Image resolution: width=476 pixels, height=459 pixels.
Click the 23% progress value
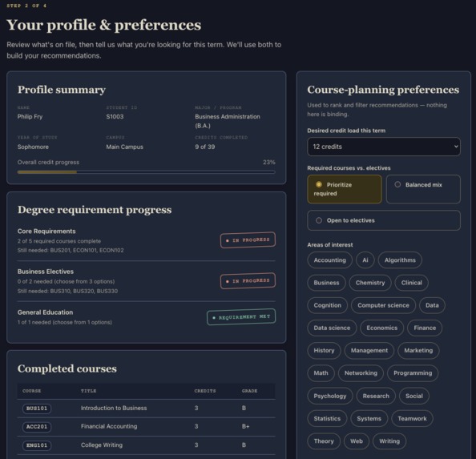(x=269, y=163)
